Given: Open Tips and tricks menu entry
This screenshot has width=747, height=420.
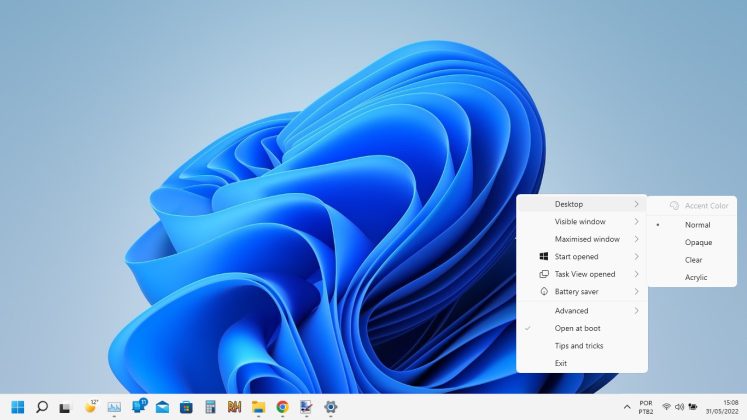Looking at the screenshot, I should click(582, 346).
